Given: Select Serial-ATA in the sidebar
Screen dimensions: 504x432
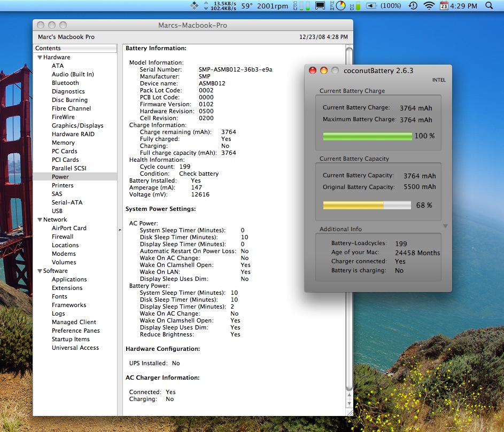Looking at the screenshot, I should [x=67, y=202].
